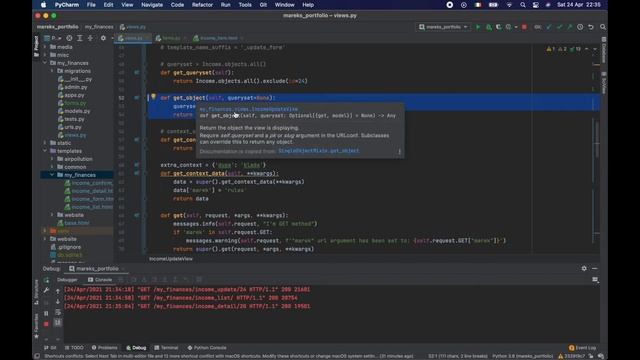Screen dimensions: 640x360
Task: Toggle the SciView tool window side tab
Action: [604, 82]
